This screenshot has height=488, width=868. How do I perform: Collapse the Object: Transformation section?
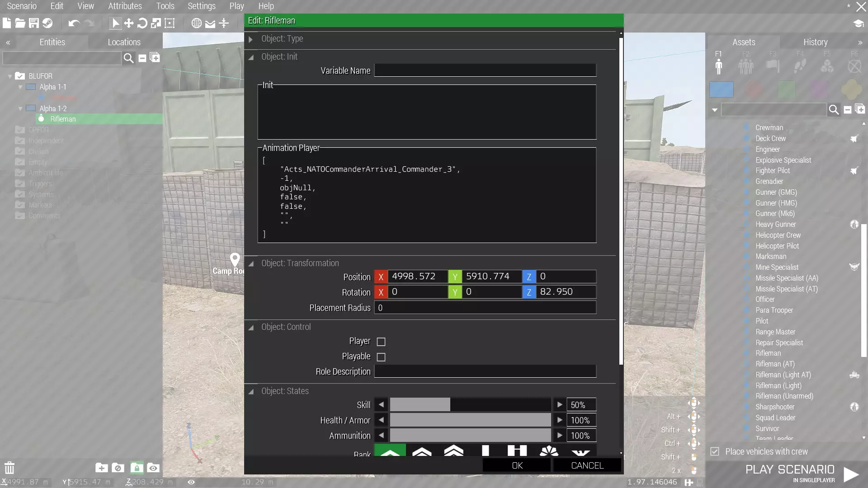click(251, 263)
